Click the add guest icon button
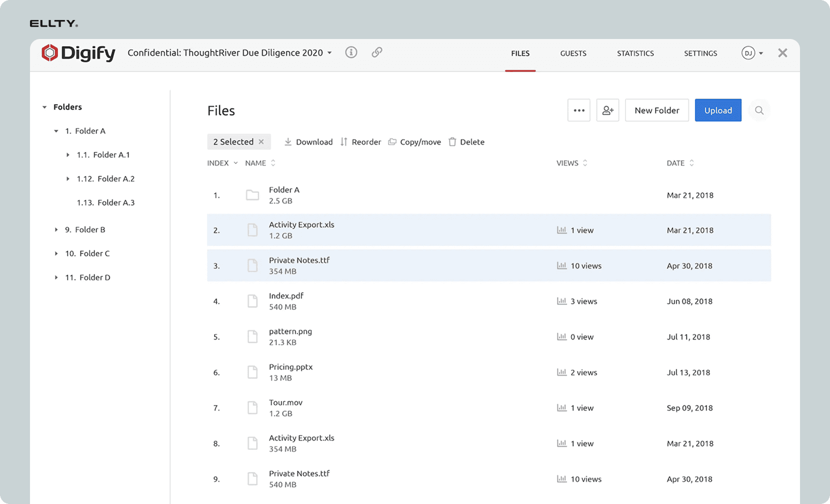This screenshot has height=504, width=830. 607,110
